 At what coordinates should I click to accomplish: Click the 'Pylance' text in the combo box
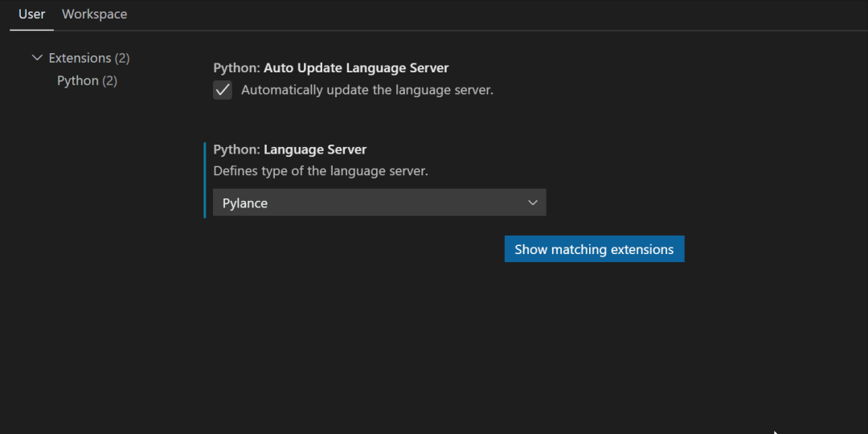pos(245,203)
